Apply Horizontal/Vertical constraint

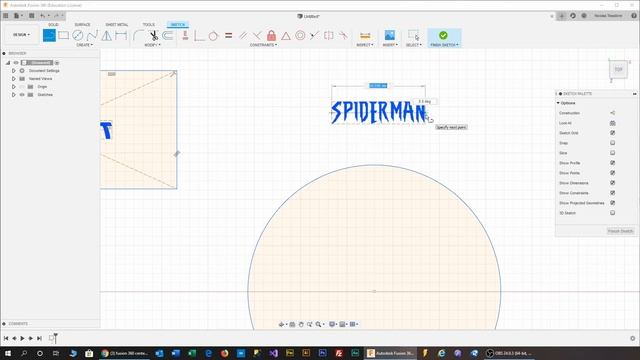(x=185, y=36)
